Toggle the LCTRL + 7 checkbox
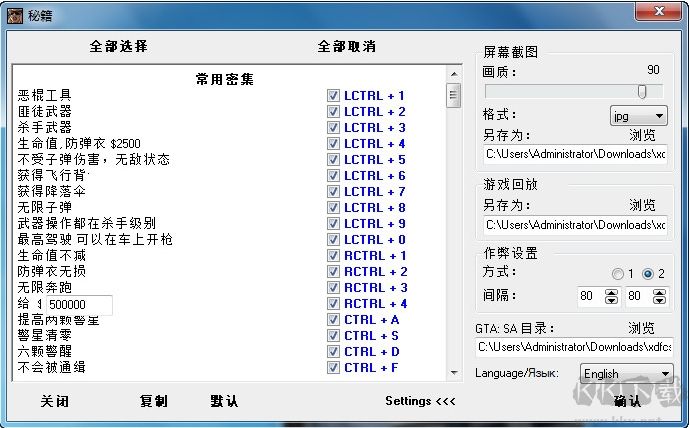689x428 pixels. click(x=333, y=192)
